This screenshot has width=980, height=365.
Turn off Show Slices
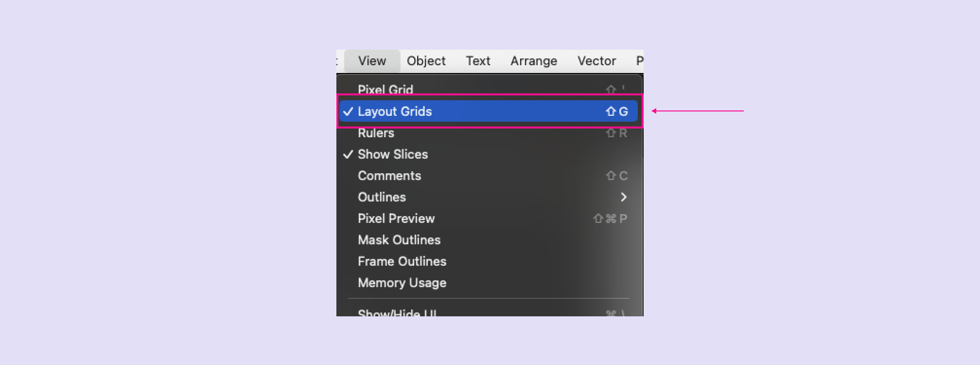click(393, 154)
